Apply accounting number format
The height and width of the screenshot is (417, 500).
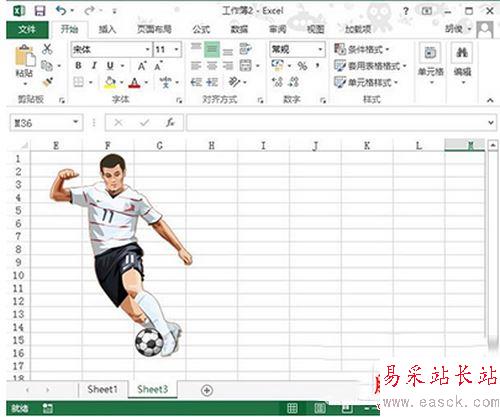[x=277, y=66]
